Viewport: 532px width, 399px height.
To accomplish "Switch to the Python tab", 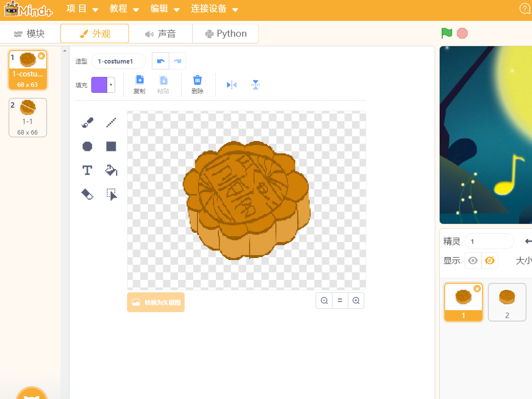I will [226, 34].
